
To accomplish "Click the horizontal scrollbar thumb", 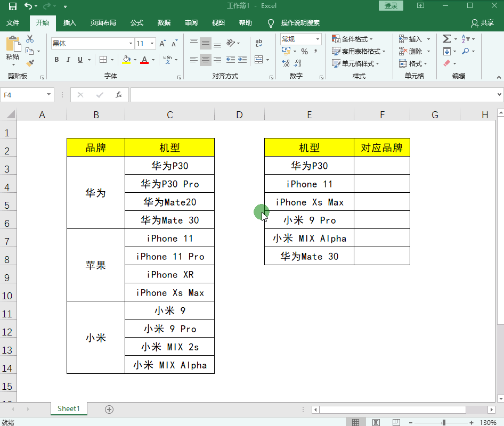I will pos(393,409).
